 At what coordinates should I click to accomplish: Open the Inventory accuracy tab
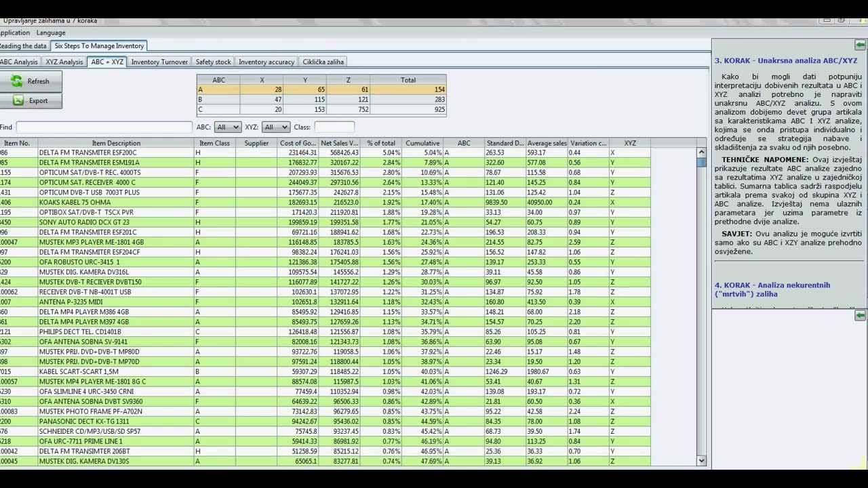[x=267, y=62]
